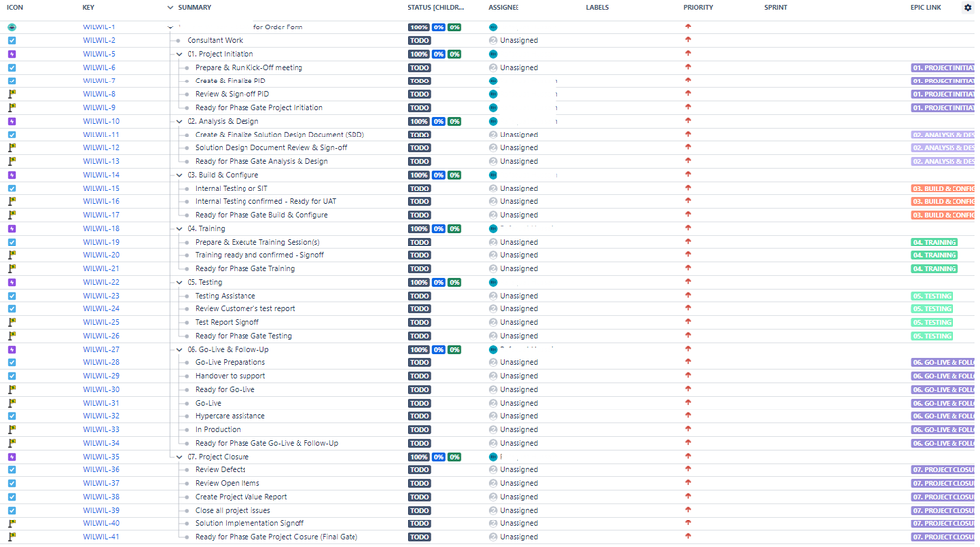The image size is (980, 547).
Task: Select the 'Hypercare assistance' summary text
Action: tap(230, 416)
